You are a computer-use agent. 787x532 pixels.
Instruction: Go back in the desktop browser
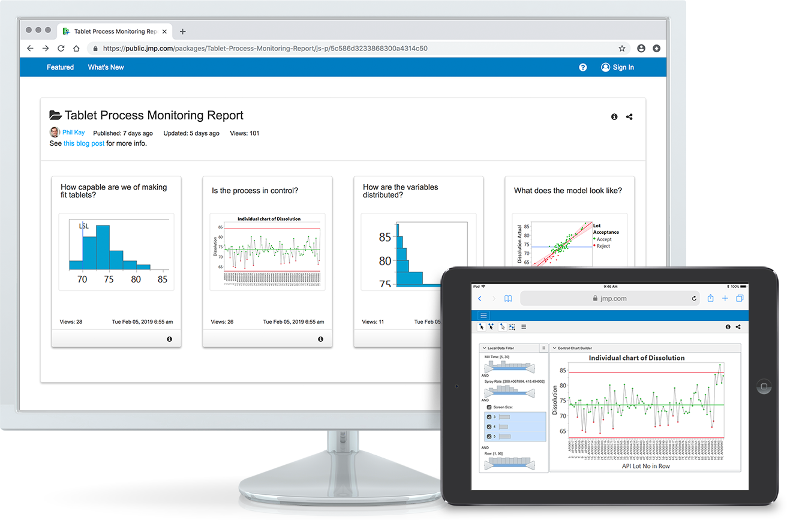31,49
